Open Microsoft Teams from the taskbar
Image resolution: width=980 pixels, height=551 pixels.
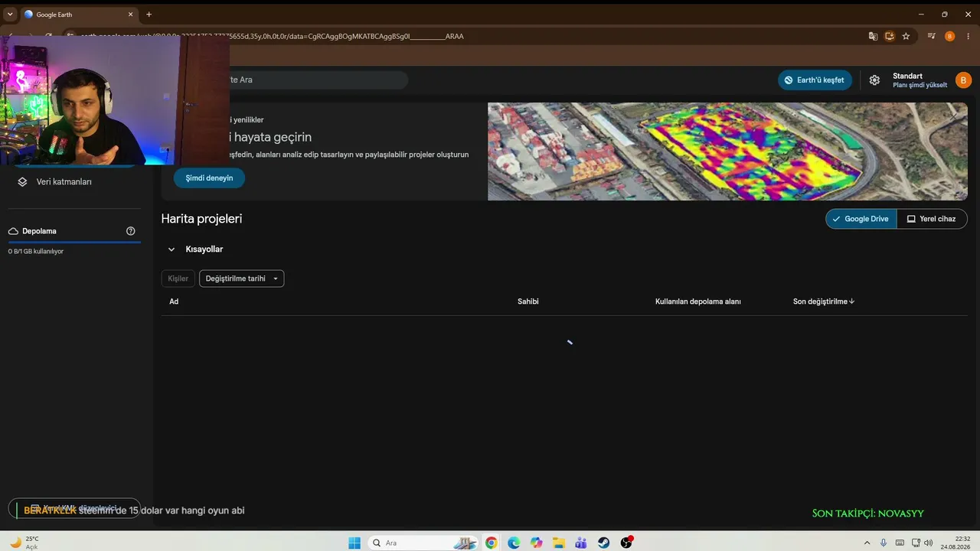point(581,543)
